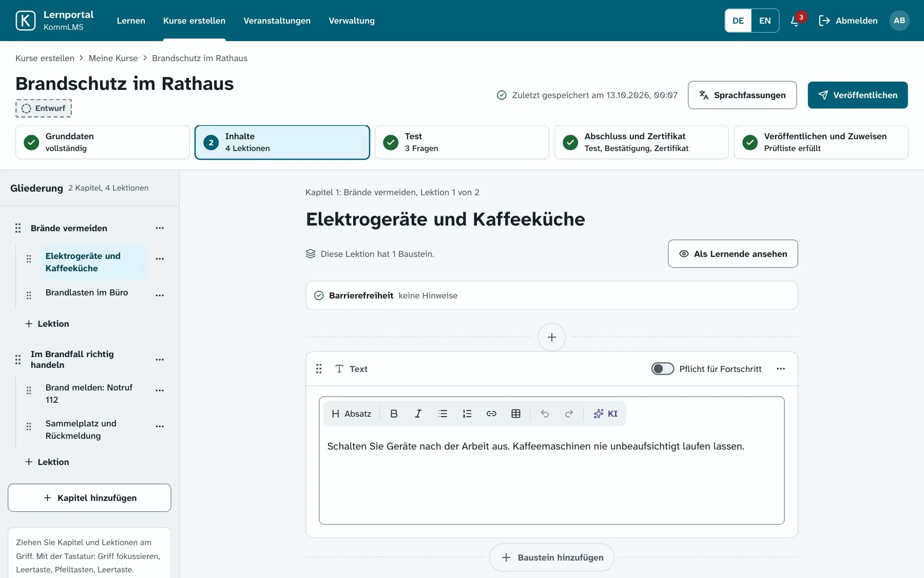Screen dimensions: 924x578
Task: Undo the last edit in the editor
Action: click(x=545, y=414)
